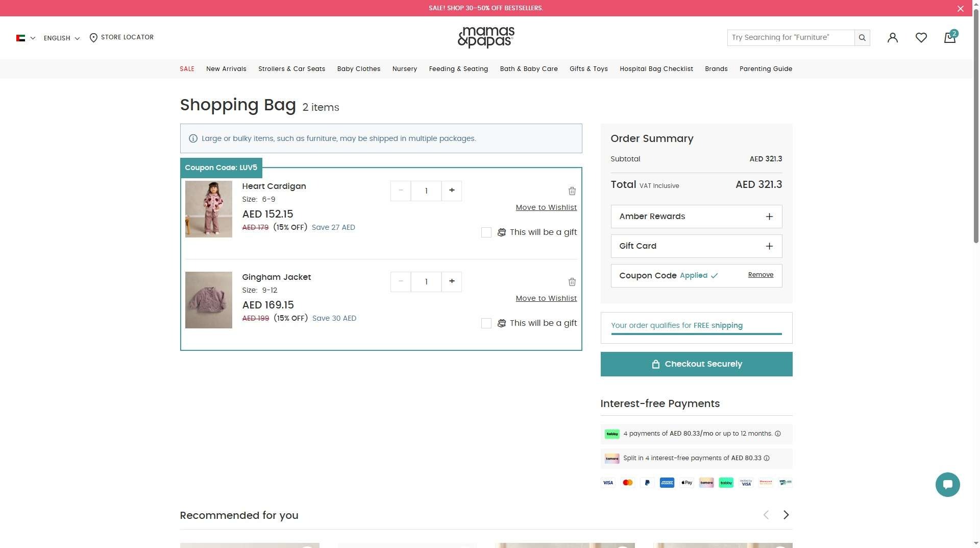Remove the applied coupon code
Screen dimensions: 980x548
[x=761, y=275]
